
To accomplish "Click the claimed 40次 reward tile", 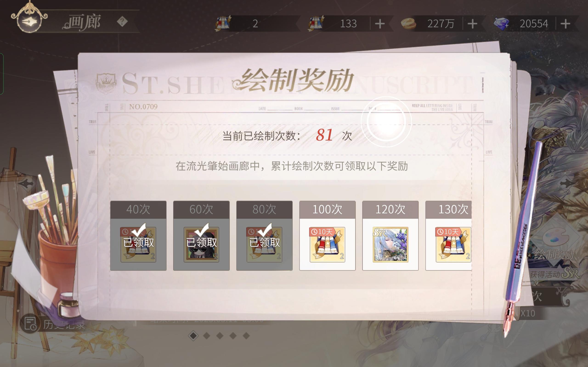I will [x=138, y=235].
